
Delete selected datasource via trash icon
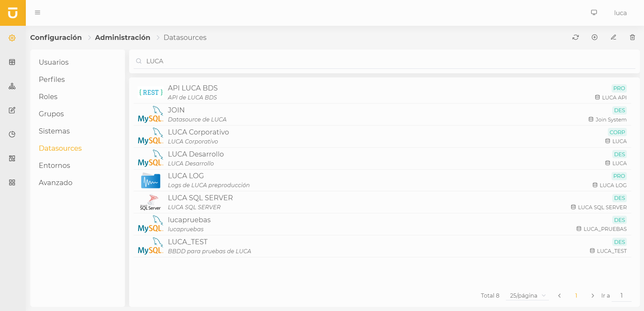[632, 37]
